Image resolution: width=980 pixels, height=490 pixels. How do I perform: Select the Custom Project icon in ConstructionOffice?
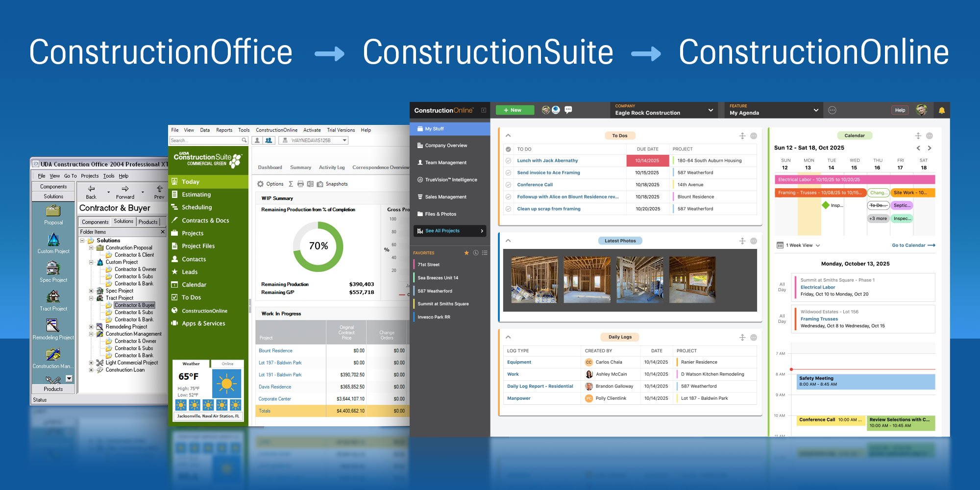pos(53,240)
